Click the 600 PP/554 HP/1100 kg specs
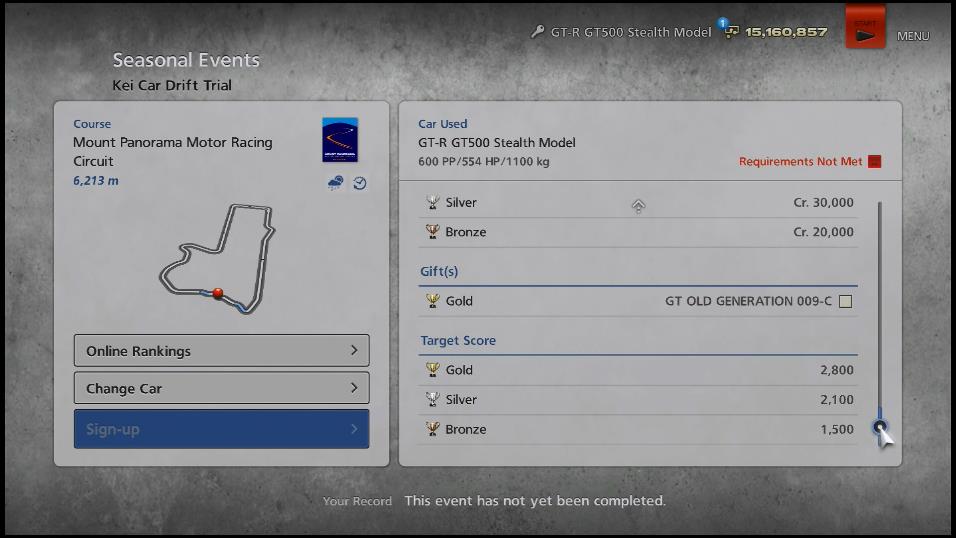 coord(483,162)
